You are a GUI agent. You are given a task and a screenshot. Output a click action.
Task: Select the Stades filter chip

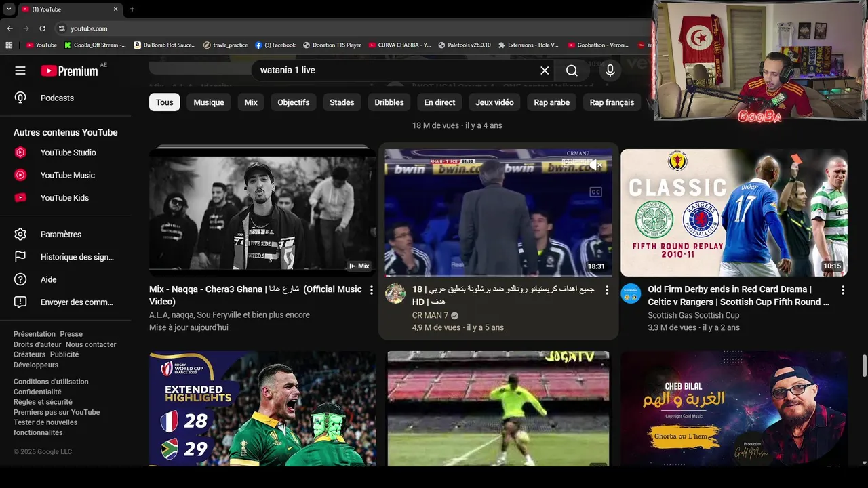click(x=342, y=102)
